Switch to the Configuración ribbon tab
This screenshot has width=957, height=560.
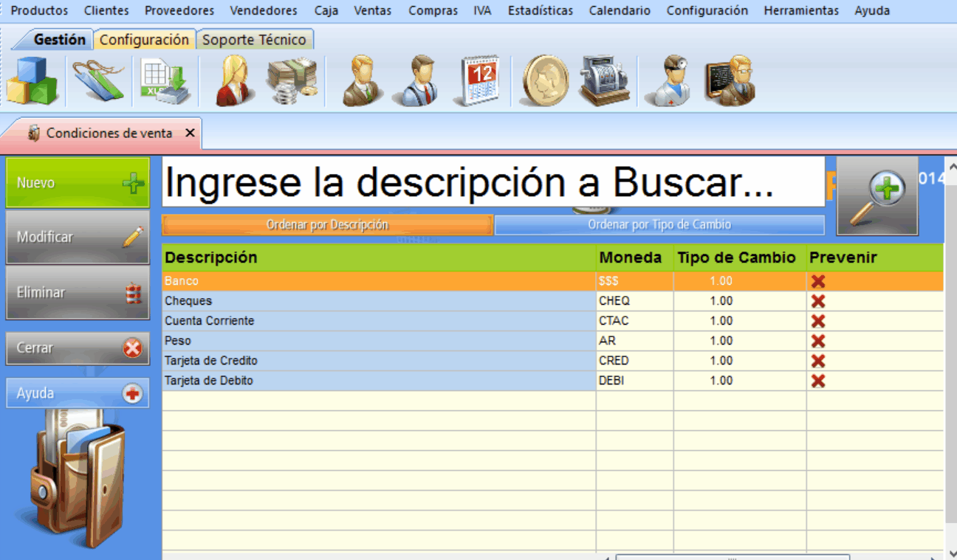click(145, 40)
